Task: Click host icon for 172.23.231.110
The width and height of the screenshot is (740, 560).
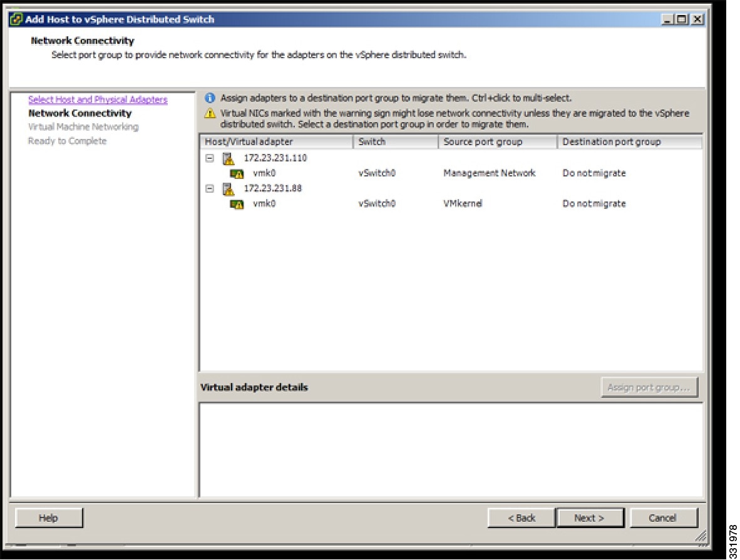Action: click(x=229, y=159)
